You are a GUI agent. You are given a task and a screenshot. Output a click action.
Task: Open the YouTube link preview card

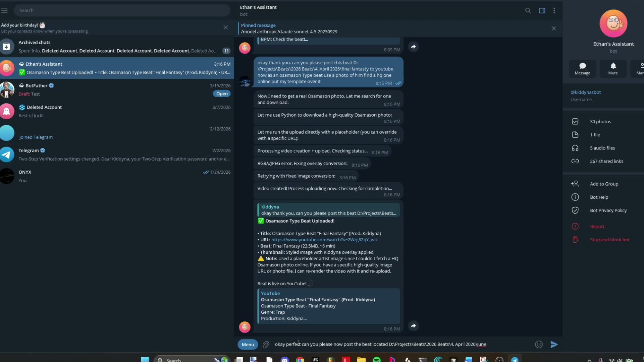[328, 306]
